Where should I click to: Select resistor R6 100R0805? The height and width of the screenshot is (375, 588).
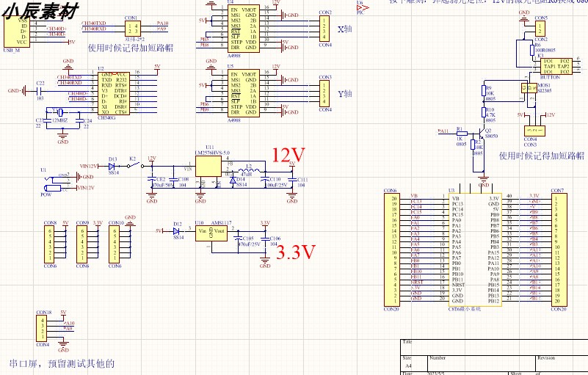532,50
